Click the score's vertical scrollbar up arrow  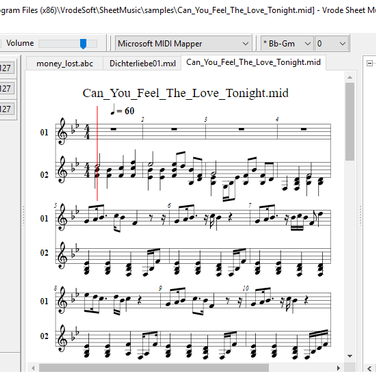point(350,78)
